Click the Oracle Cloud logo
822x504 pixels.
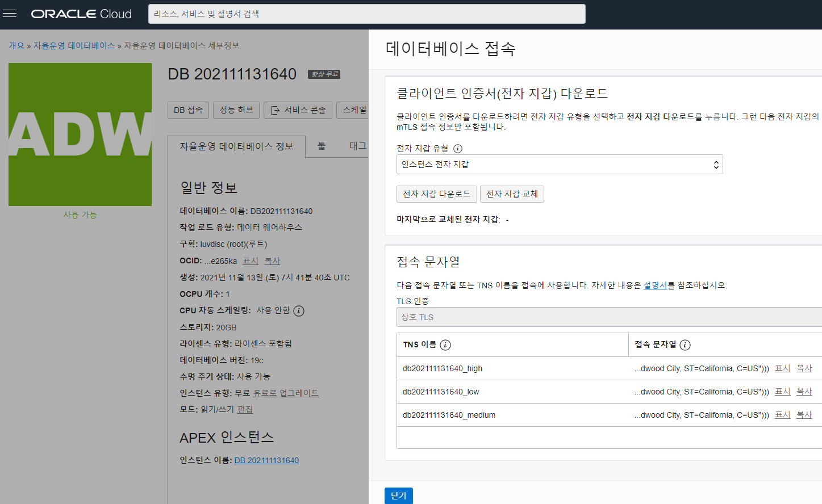tap(81, 14)
